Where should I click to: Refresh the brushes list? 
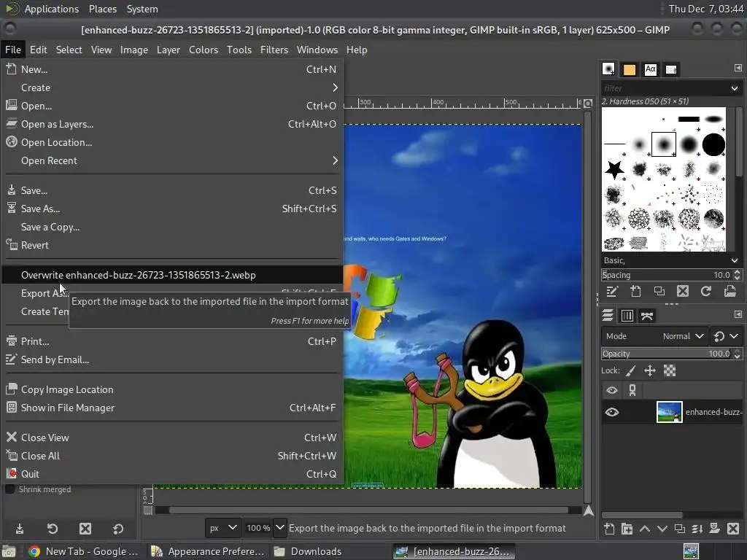[x=706, y=292]
